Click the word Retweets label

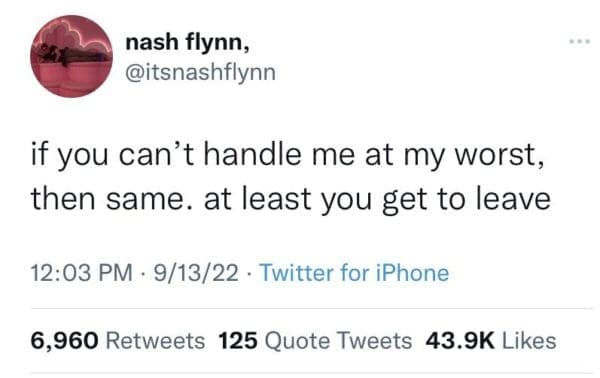(x=155, y=341)
